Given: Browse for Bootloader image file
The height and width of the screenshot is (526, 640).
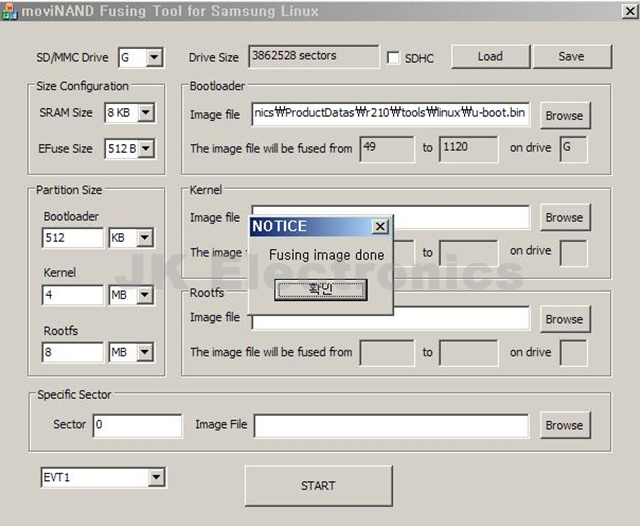Looking at the screenshot, I should point(565,115).
